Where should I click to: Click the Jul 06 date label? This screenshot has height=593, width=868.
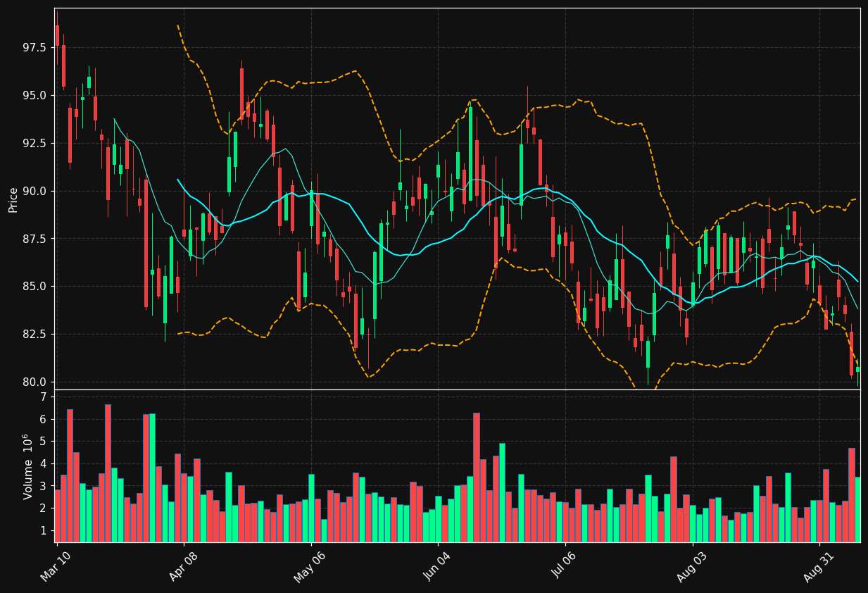click(x=564, y=566)
